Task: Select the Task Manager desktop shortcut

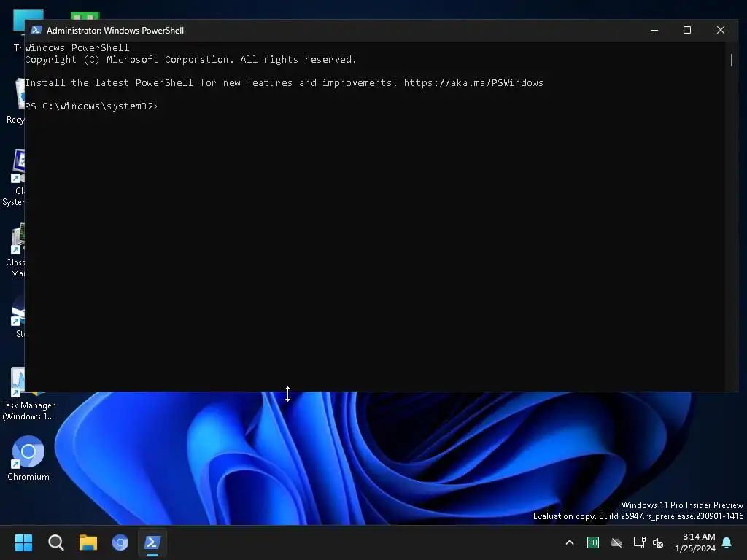Action: pyautogui.click(x=28, y=394)
